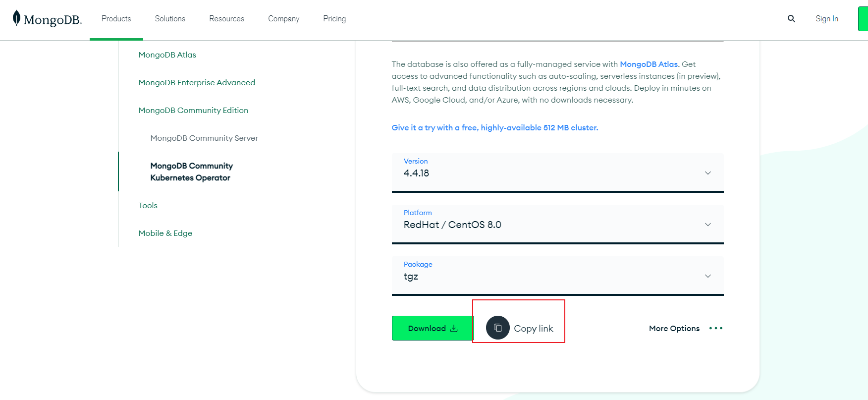Expand the Version dropdown chevron
Image resolution: width=868 pixels, height=400 pixels.
pyautogui.click(x=708, y=173)
